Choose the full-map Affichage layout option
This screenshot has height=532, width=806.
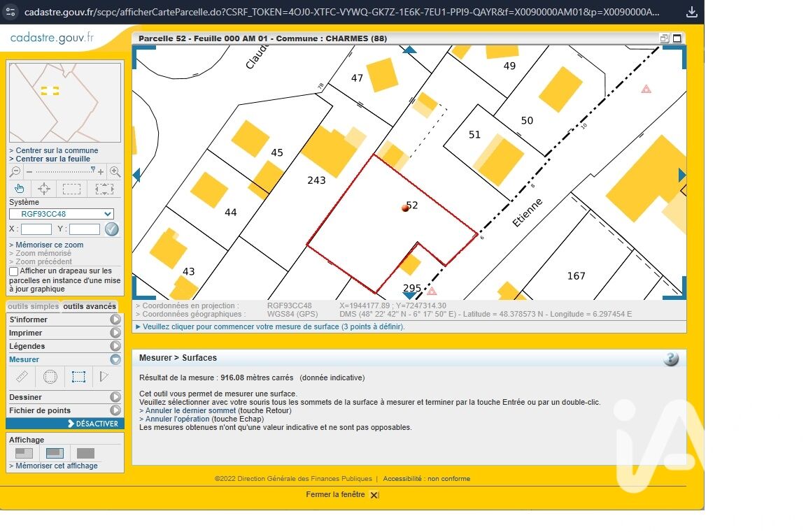(x=85, y=453)
